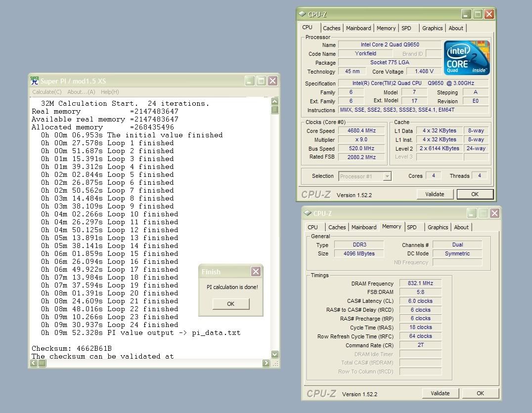Viewport: 532px width, 413px height.
Task: Click the DRAM Frequency value 832.1 MHz
Action: (420, 283)
